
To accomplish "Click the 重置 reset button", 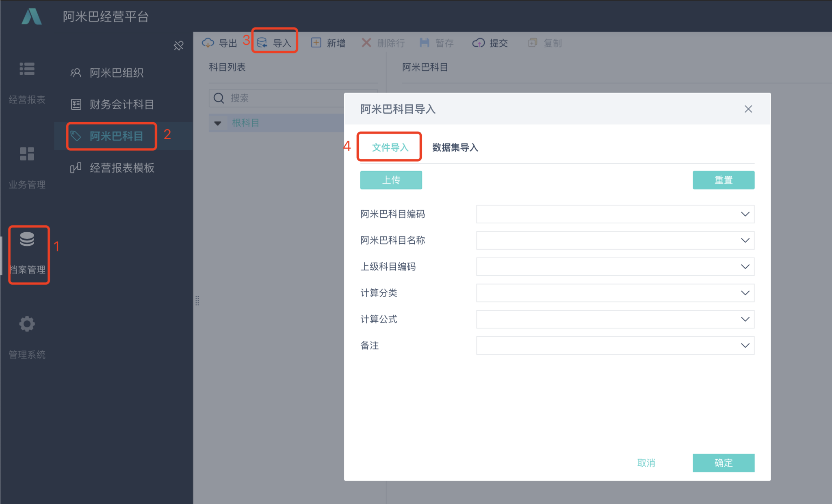I will coord(723,180).
